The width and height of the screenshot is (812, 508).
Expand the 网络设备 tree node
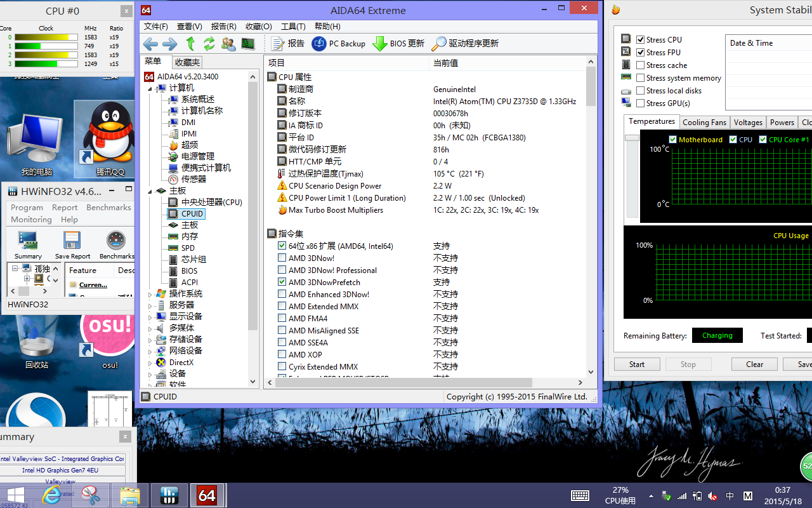(x=150, y=351)
